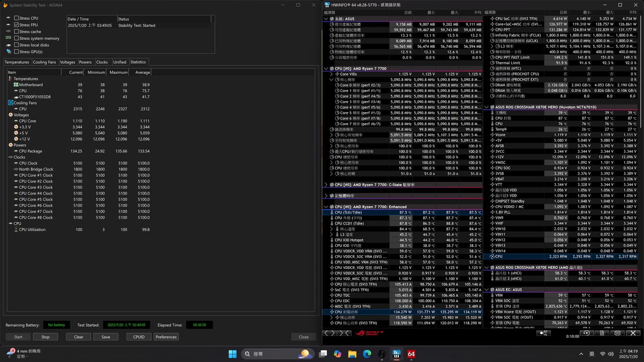Expand the AMD Ryzen 7 7700 C-State group

tap(326, 185)
